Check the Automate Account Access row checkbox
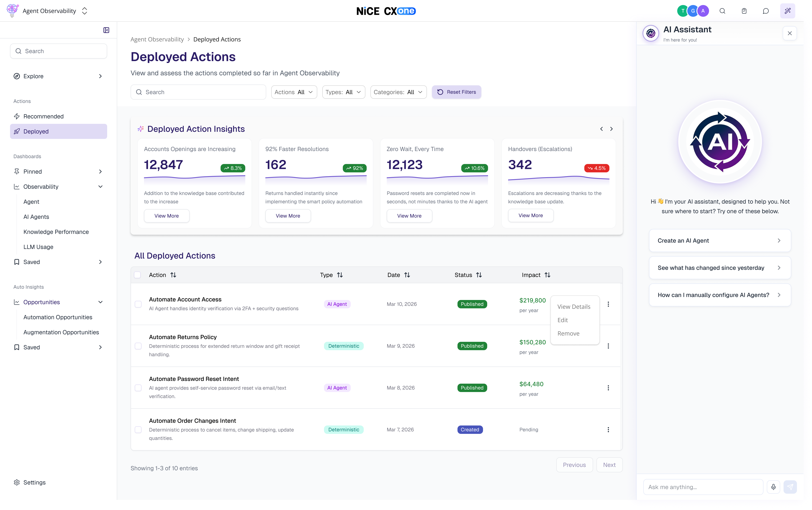The height and width of the screenshot is (510, 812). coord(138,304)
